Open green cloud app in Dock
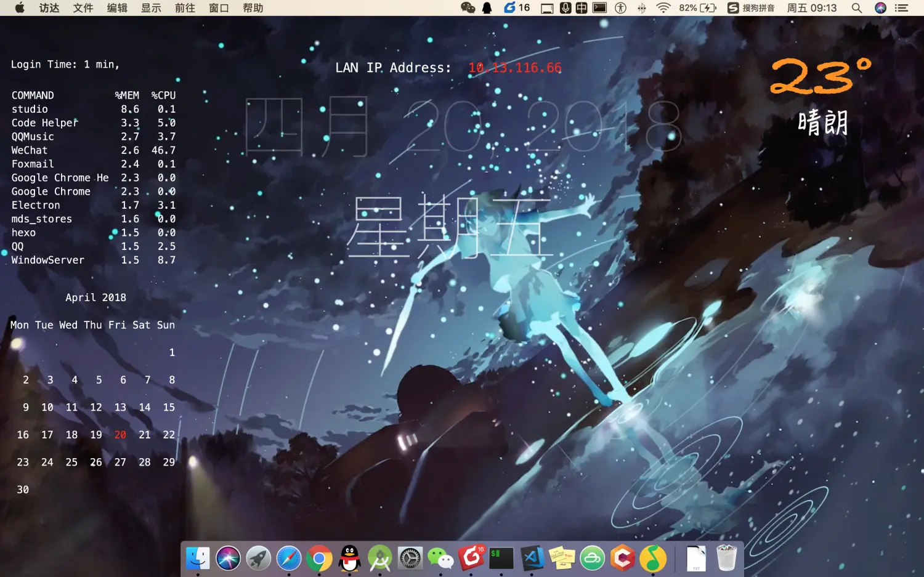Screen dimensions: 924x577 point(593,559)
